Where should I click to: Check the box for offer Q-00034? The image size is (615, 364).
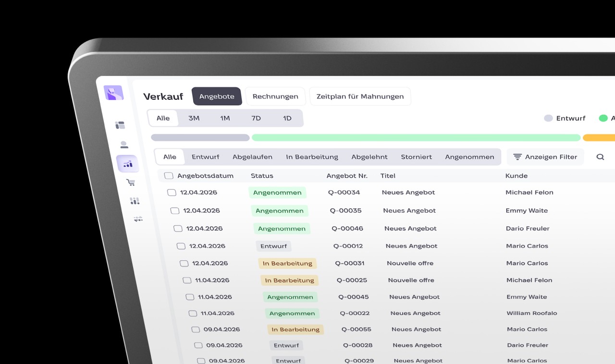172,193
